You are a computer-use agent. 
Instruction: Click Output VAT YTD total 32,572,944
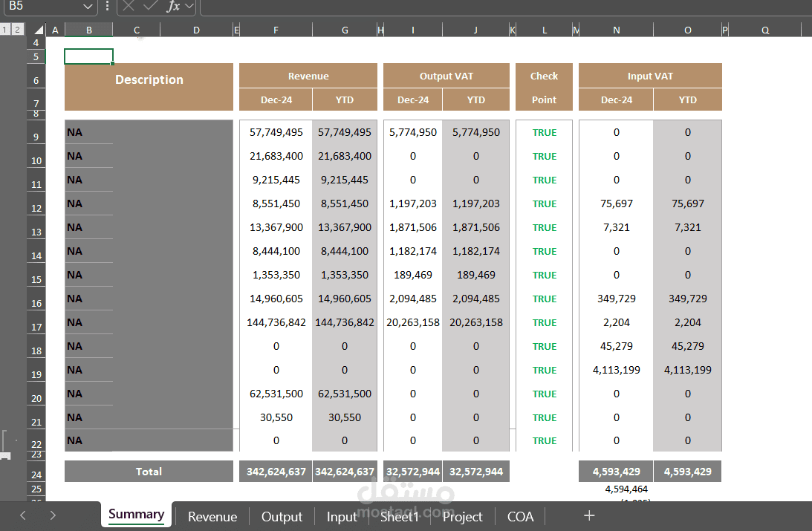tap(476, 472)
